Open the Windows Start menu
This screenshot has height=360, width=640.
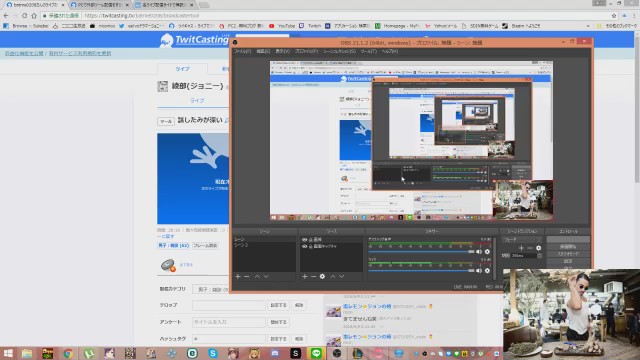click(x=8, y=353)
